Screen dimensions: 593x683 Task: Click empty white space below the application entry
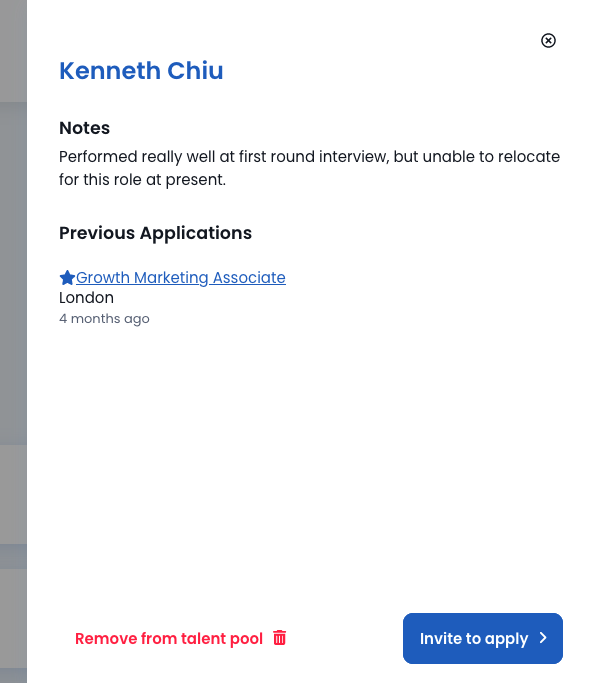[x=309, y=457]
